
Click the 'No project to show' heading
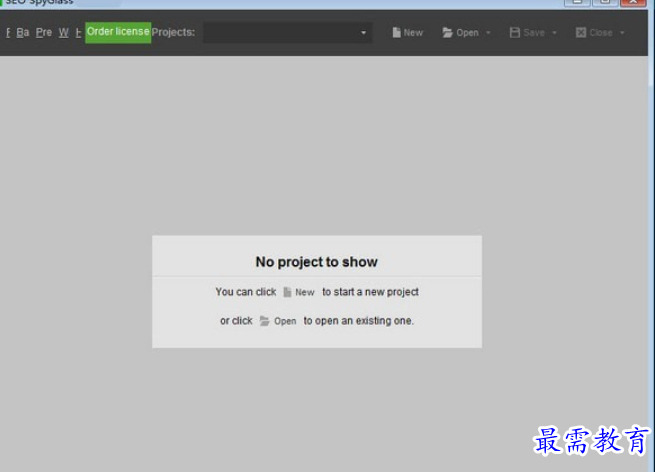(317, 262)
